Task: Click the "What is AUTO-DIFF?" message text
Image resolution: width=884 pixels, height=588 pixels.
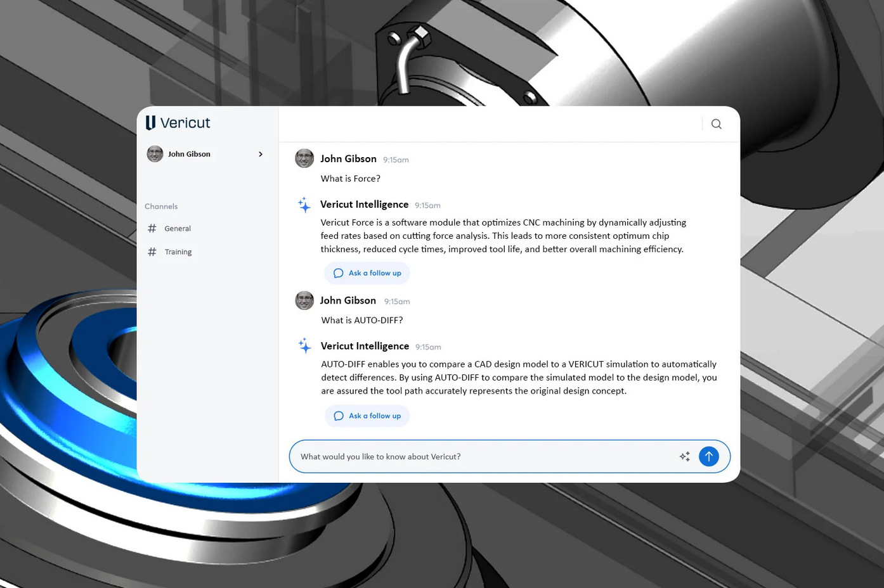Action: (x=362, y=321)
